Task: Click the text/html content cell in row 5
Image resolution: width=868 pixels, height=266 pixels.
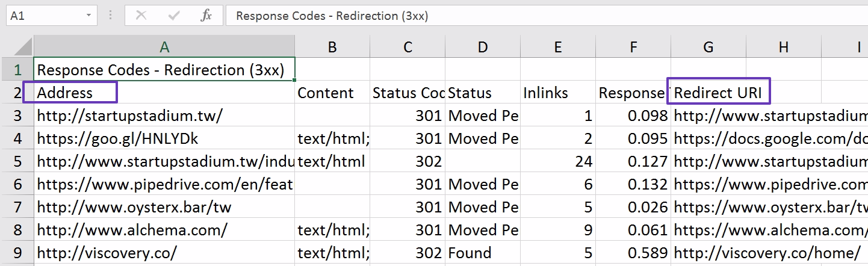Action: (x=332, y=161)
